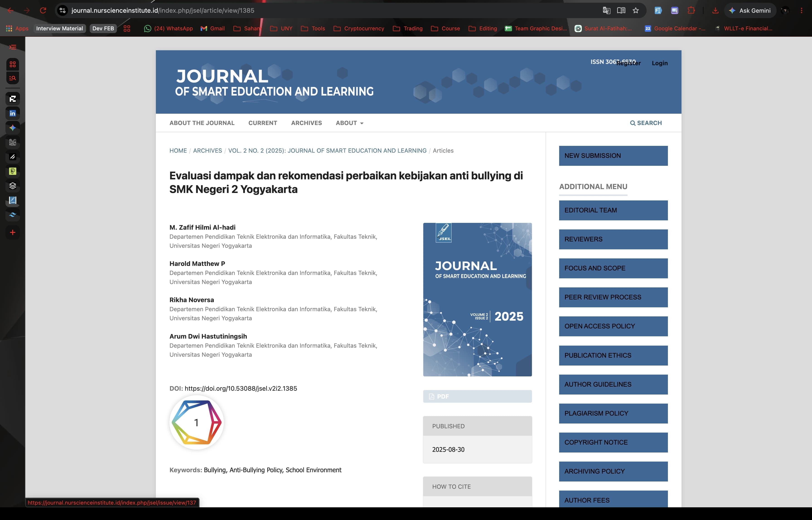Open the UNY bookmarks folder

tap(281, 28)
